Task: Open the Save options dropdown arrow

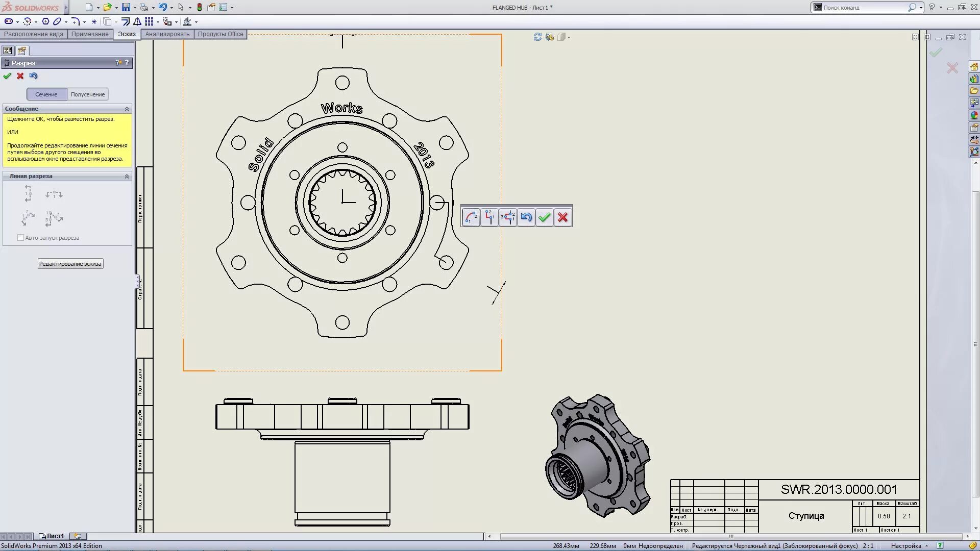Action: [135, 8]
